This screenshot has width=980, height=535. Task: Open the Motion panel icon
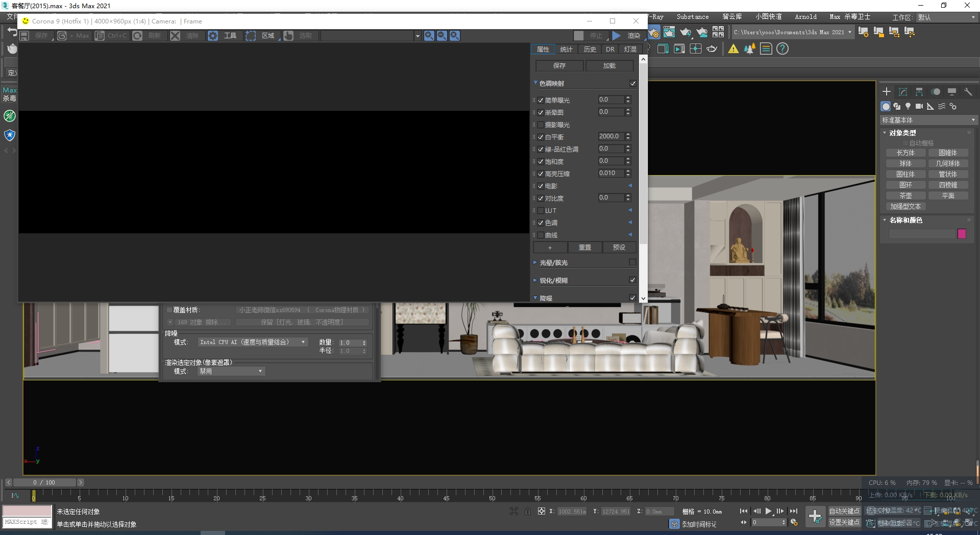click(936, 92)
